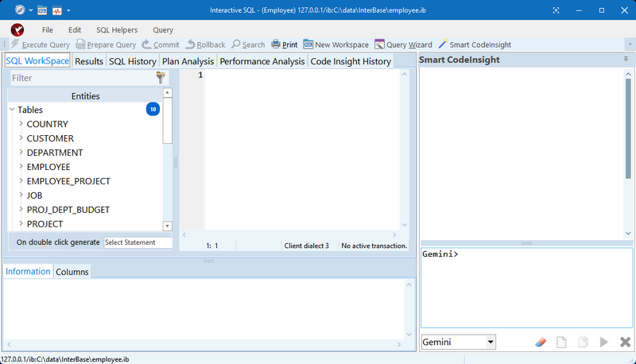Screen dimensions: 636x364
Task: Expand the PROJECT table node
Action: pos(21,223)
